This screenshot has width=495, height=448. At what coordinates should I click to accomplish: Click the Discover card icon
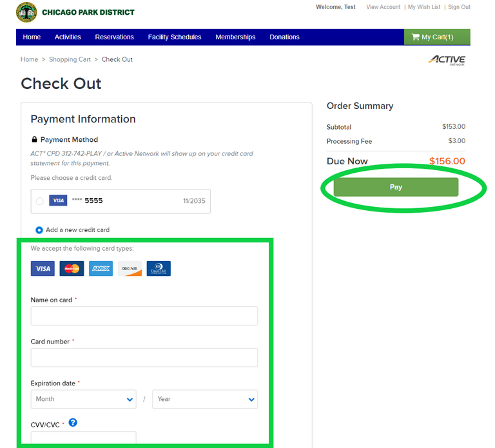(130, 268)
